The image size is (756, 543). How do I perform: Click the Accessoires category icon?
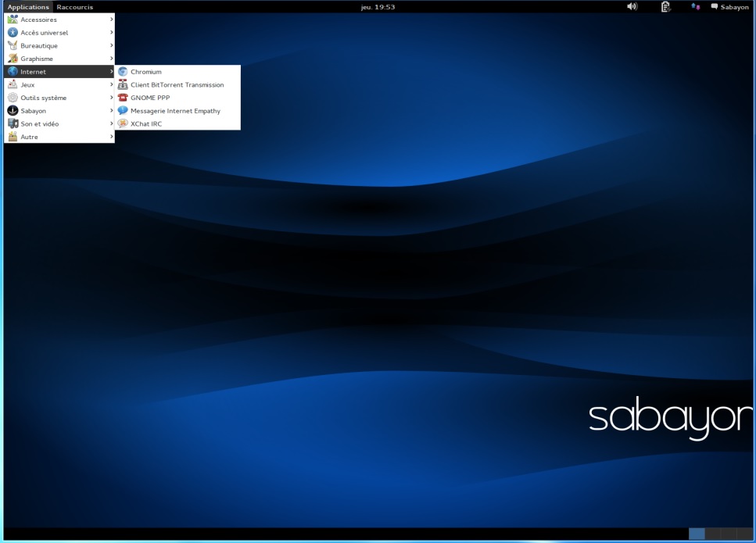[x=13, y=20]
